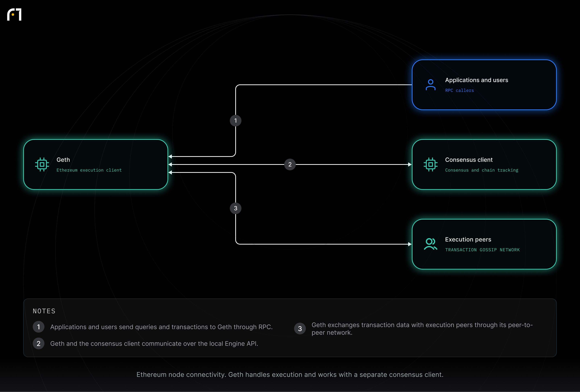Click the number 2 marker on the Engine API line
This screenshot has width=580, height=392.
(290, 165)
